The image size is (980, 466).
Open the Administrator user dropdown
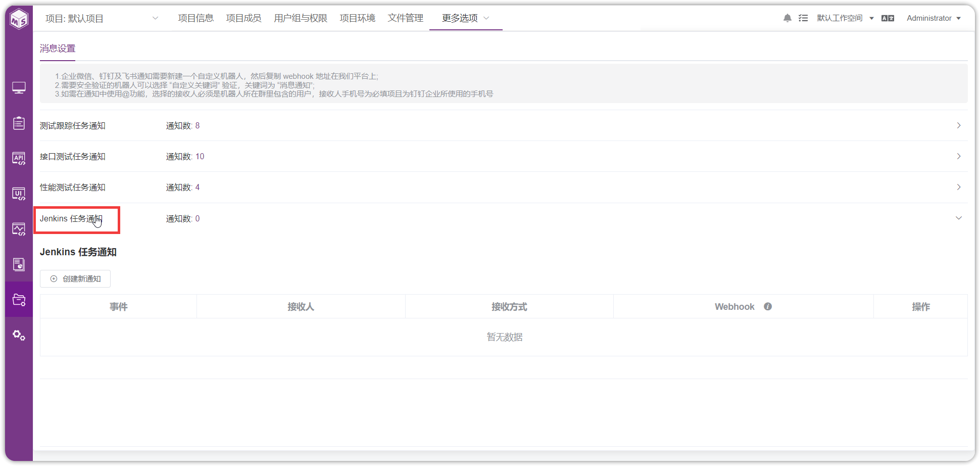point(934,18)
